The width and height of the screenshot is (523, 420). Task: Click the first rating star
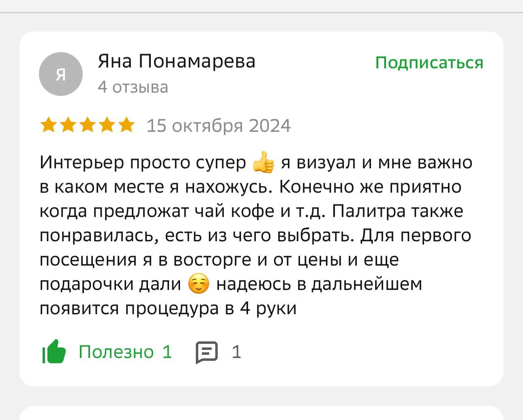pos(49,125)
